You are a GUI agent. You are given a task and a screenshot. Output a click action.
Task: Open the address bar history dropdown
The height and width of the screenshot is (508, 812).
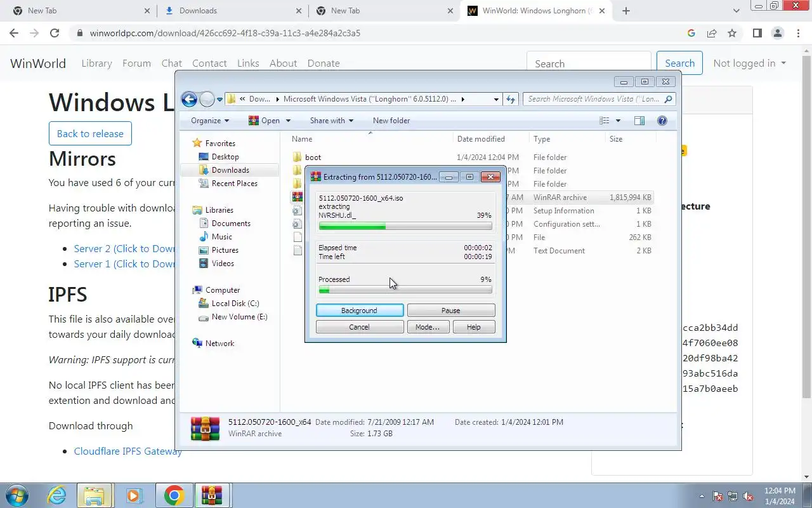point(496,99)
